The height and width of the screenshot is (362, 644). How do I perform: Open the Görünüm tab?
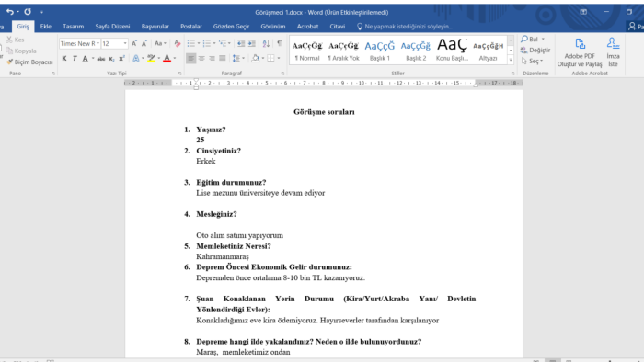pos(272,27)
